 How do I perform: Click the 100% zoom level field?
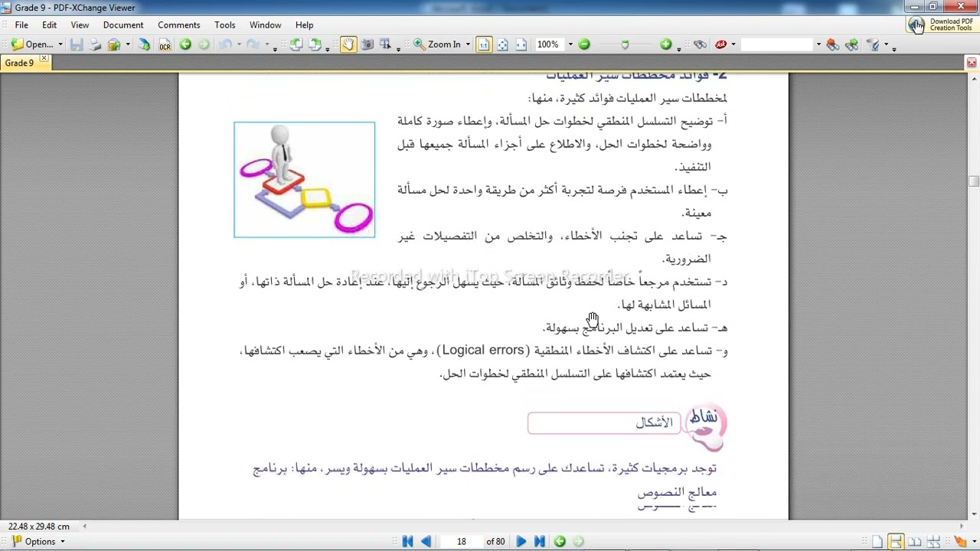[x=550, y=44]
